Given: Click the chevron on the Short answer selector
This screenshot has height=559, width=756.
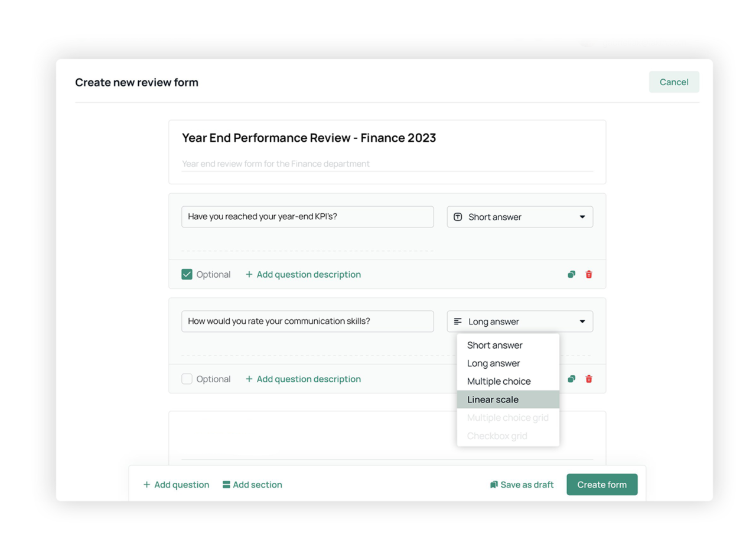Looking at the screenshot, I should [581, 217].
